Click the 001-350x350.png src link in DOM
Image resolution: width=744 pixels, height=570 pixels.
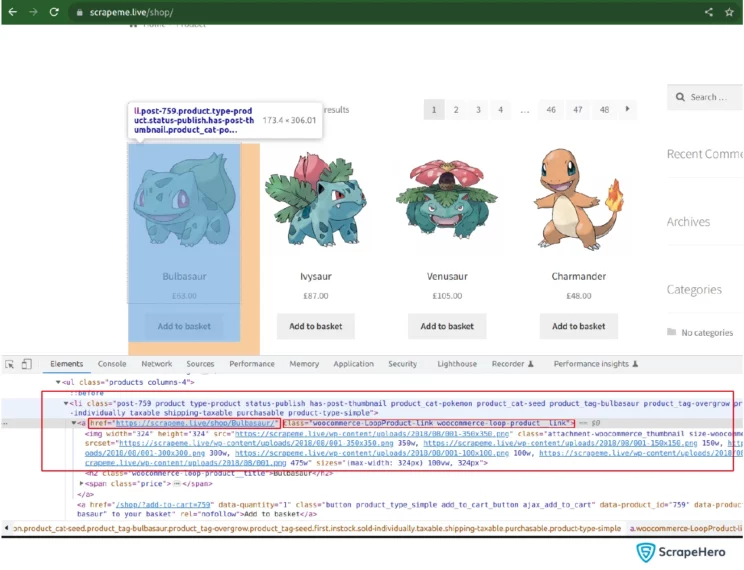coord(372,433)
